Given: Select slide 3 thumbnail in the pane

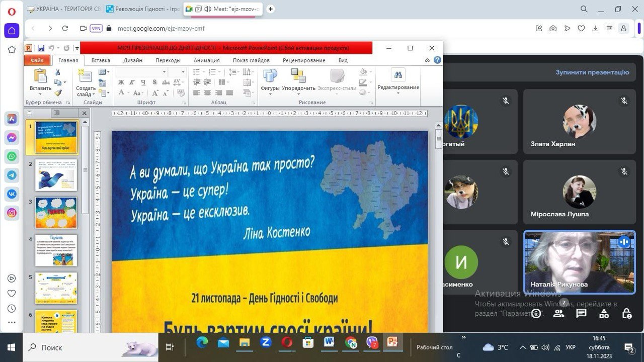Looking at the screenshot, I should pyautogui.click(x=56, y=213).
